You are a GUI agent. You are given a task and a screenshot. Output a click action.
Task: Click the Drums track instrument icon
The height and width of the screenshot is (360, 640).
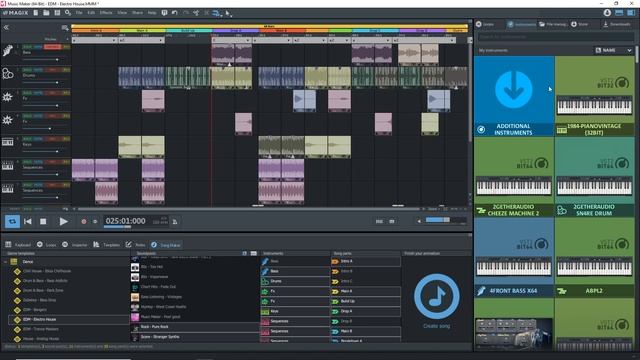tap(8, 74)
